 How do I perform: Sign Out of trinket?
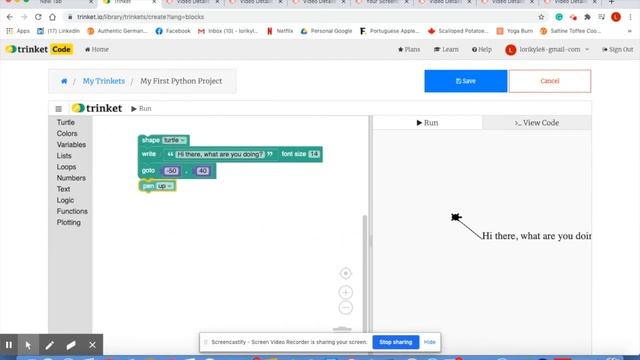(x=618, y=49)
